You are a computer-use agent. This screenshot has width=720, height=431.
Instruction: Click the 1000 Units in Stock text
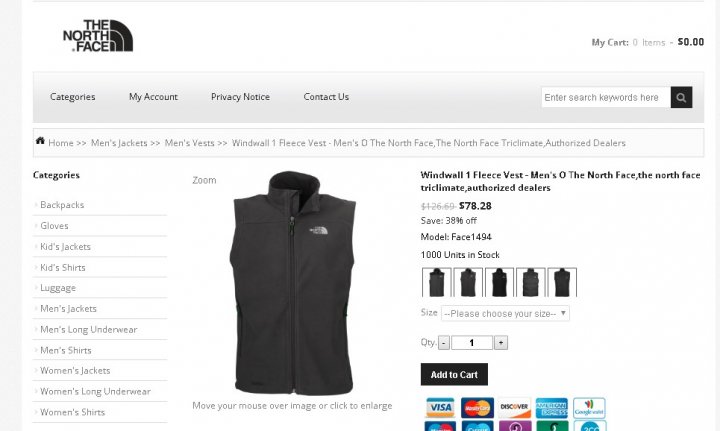coord(460,255)
